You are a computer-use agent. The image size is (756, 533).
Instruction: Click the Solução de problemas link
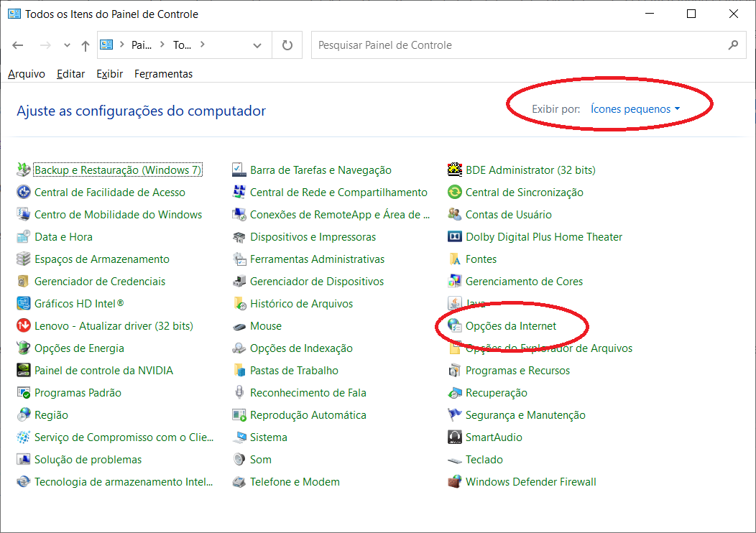tap(88, 459)
